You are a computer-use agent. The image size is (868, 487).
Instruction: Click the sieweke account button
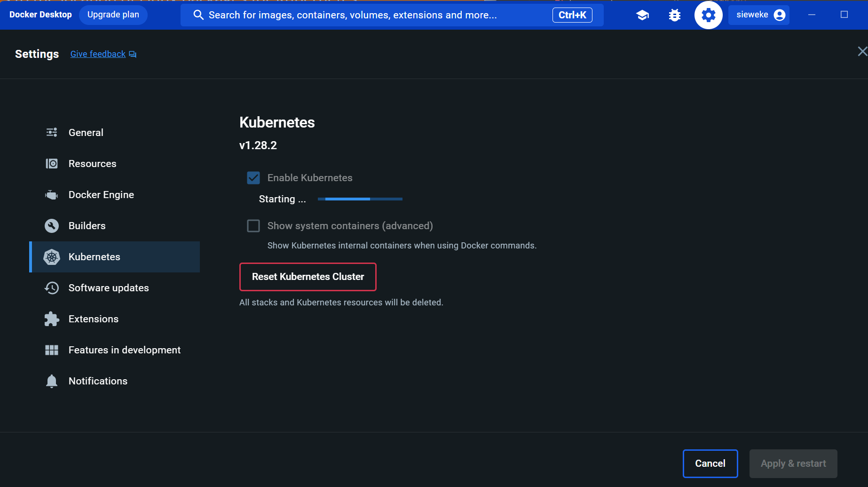click(759, 15)
